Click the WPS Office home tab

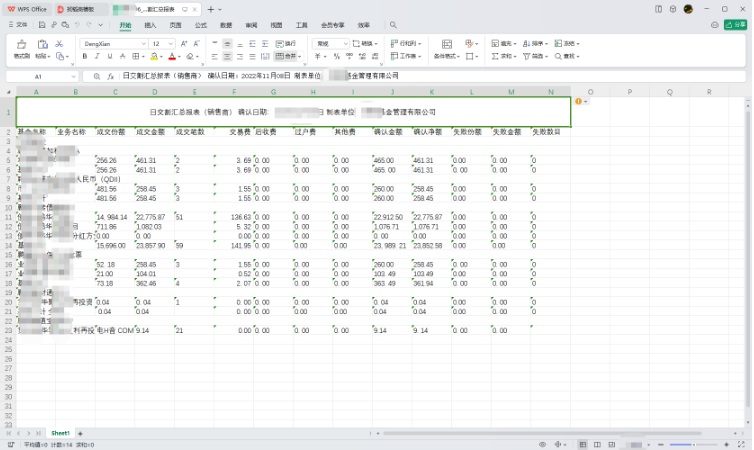[x=27, y=9]
